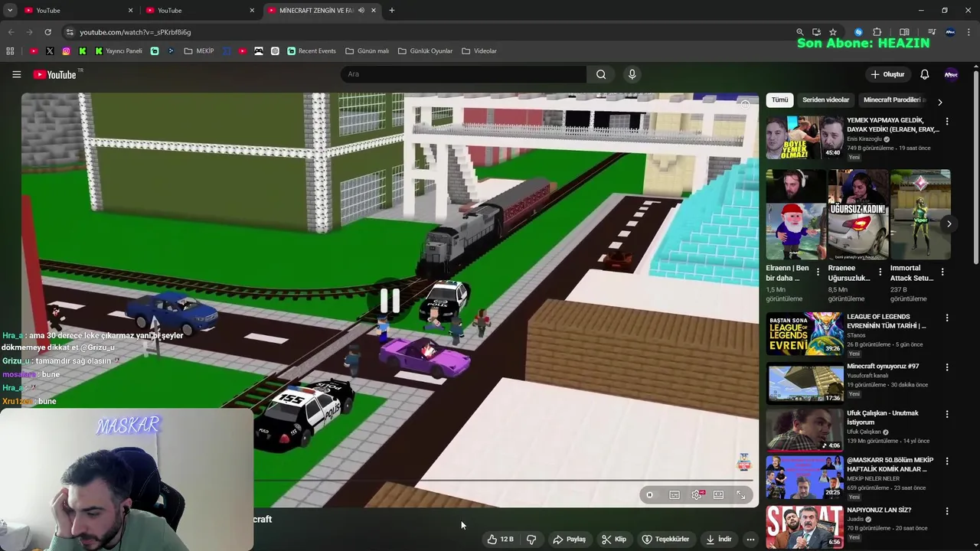Go to YouTube home via logo
This screenshot has height=551, width=980.
click(55, 74)
